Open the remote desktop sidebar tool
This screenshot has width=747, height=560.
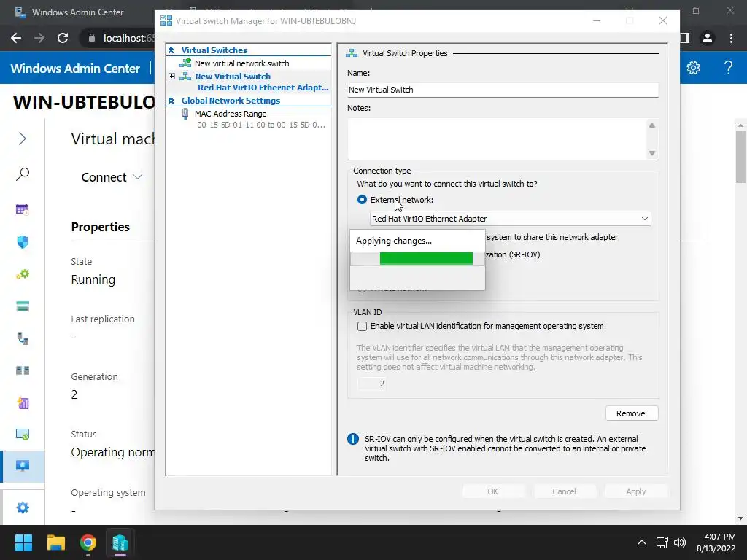23,435
